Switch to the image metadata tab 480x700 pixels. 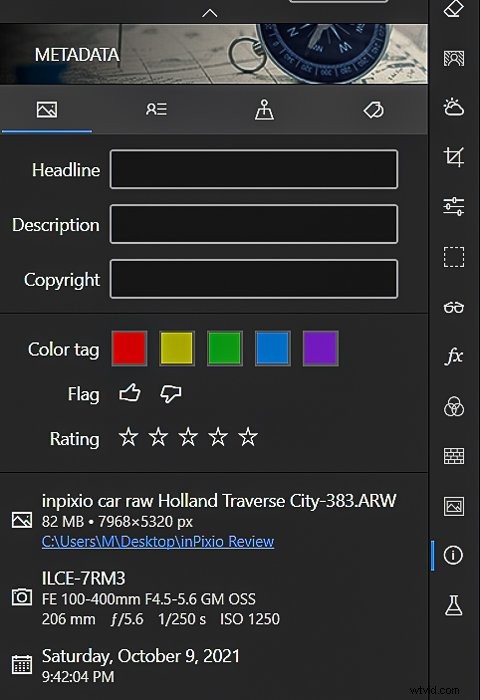[x=47, y=109]
